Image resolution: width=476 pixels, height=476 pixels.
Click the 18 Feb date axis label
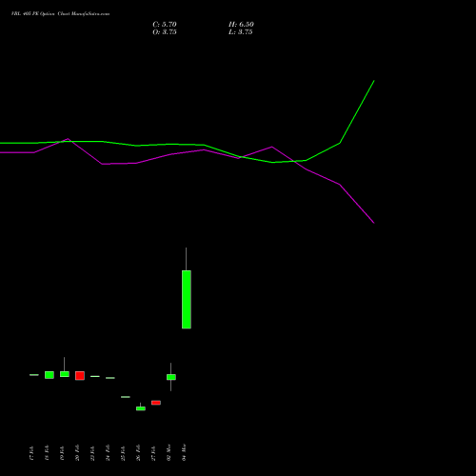pos(47,453)
